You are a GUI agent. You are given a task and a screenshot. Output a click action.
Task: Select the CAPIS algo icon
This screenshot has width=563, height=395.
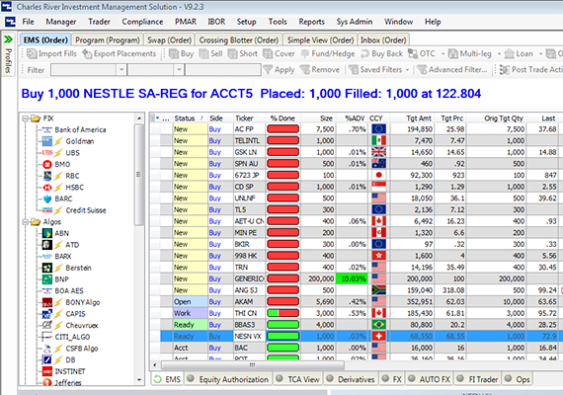click(47, 314)
